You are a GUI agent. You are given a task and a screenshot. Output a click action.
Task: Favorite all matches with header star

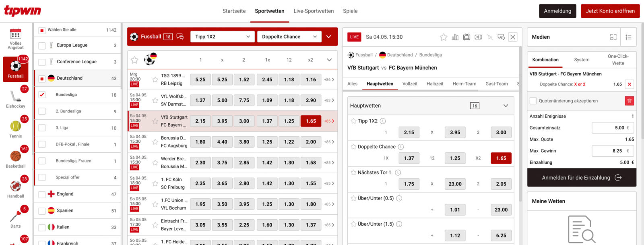click(x=134, y=60)
